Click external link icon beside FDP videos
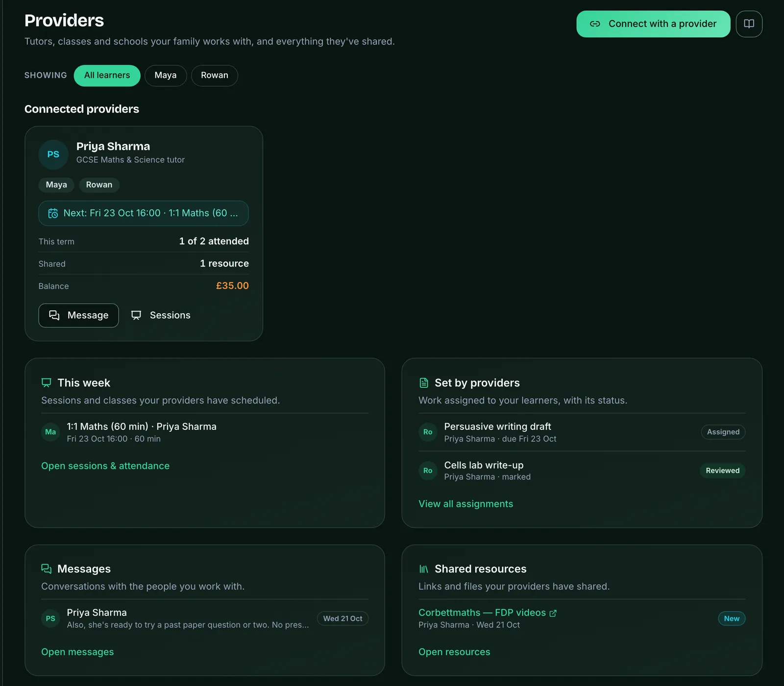 [553, 613]
